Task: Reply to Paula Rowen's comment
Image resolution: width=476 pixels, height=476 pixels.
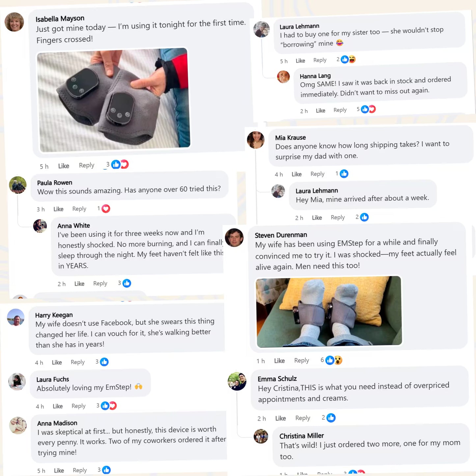Action: point(79,209)
